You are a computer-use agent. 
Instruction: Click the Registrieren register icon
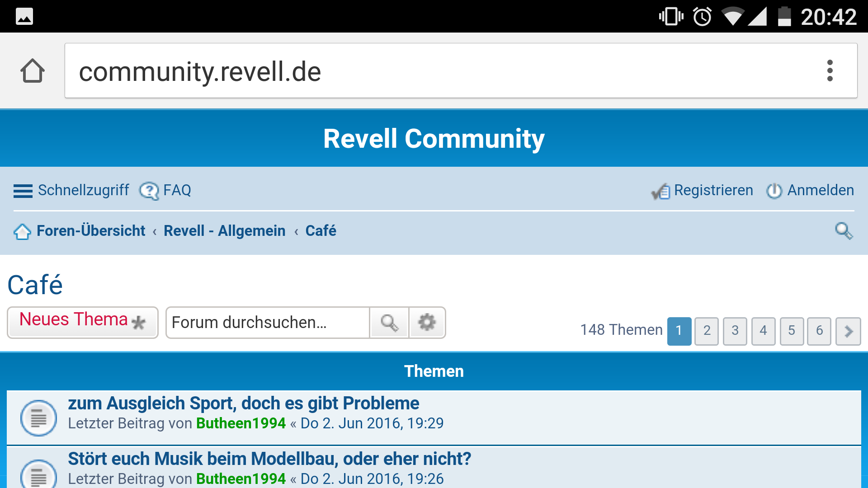(x=661, y=191)
